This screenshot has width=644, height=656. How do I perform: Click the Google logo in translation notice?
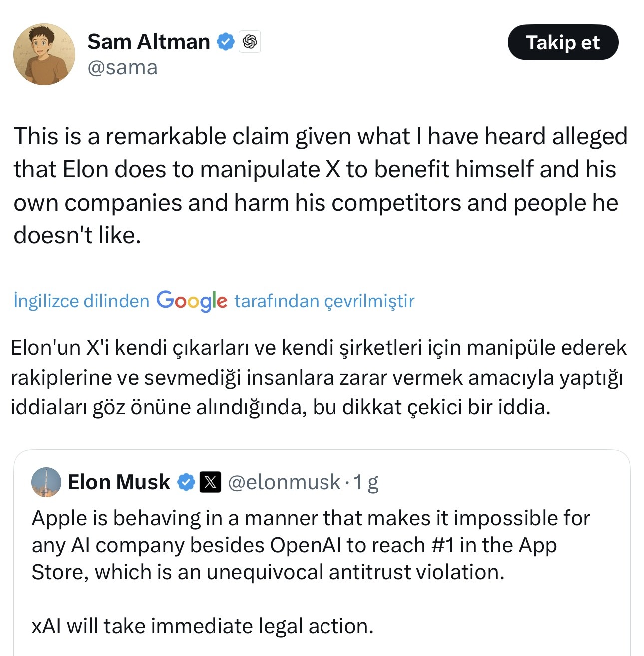click(x=192, y=301)
